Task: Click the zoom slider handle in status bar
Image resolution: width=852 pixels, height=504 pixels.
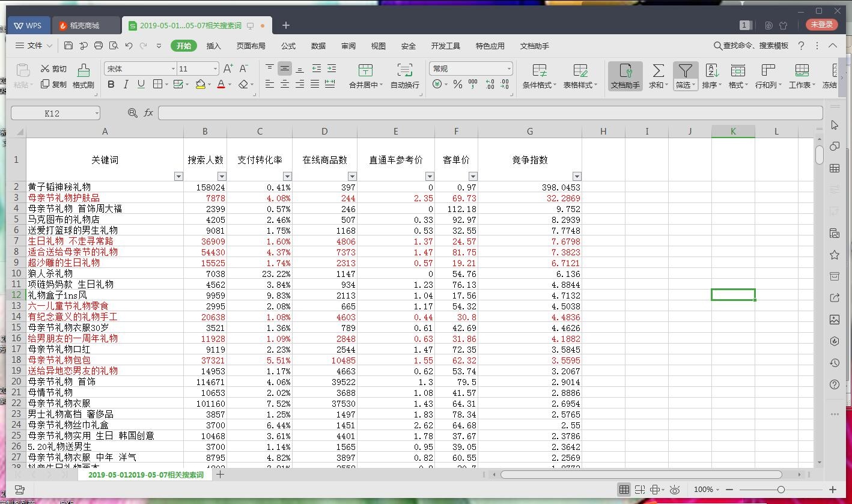Action: pyautogui.click(x=780, y=490)
